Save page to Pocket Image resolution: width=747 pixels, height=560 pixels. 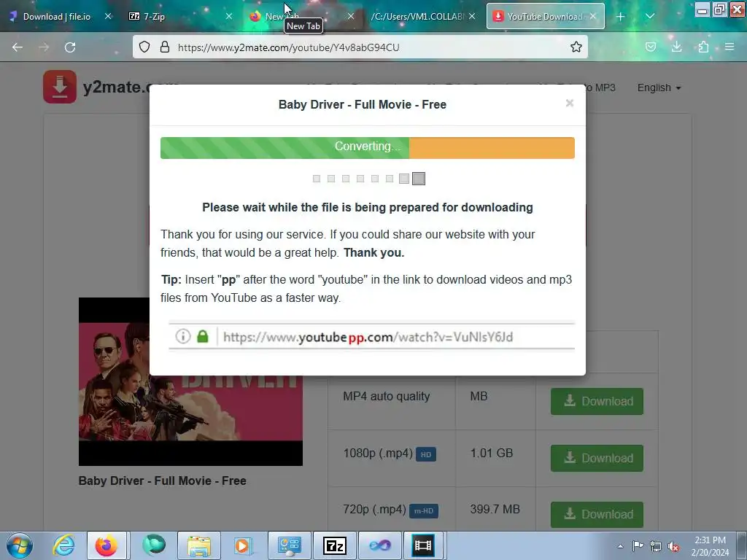[x=650, y=47]
